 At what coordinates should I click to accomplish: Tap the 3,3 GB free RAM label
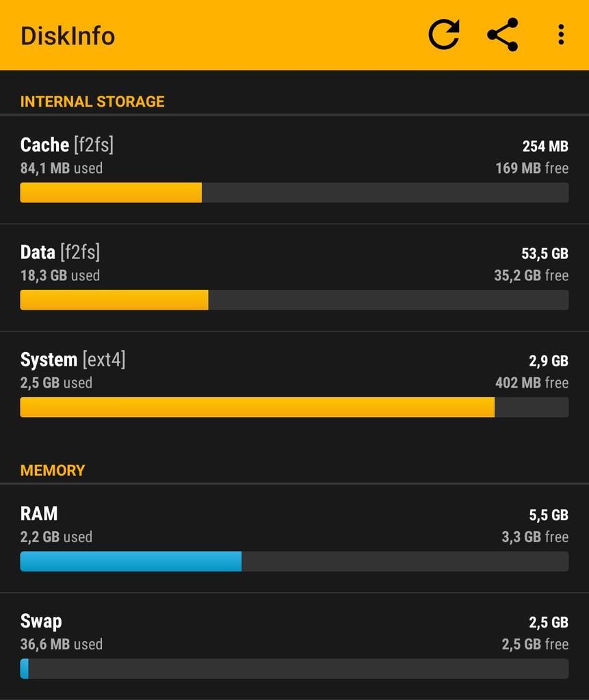pos(535,537)
